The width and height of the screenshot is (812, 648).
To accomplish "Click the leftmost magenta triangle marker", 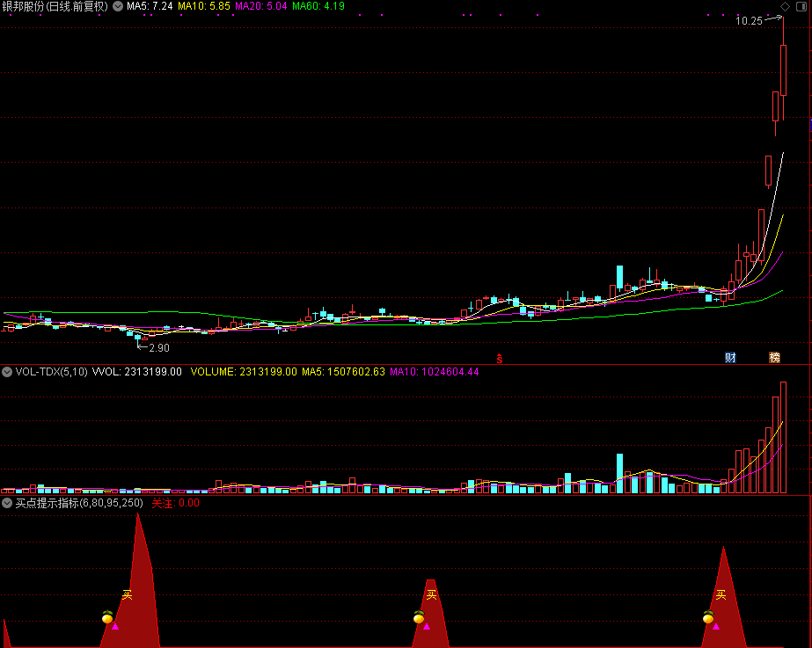I will coord(115,626).
